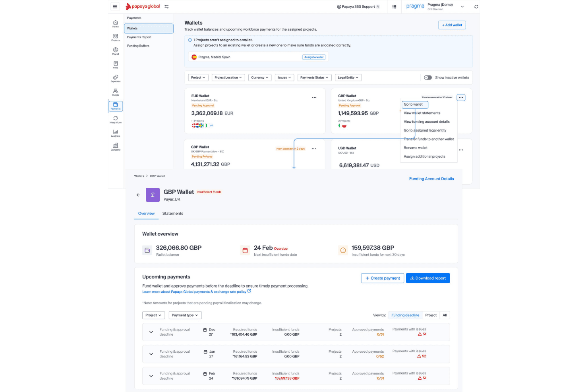The image size is (588, 392).
Task: Click the back arrow beside GBP Wallet title
Action: tap(138, 195)
